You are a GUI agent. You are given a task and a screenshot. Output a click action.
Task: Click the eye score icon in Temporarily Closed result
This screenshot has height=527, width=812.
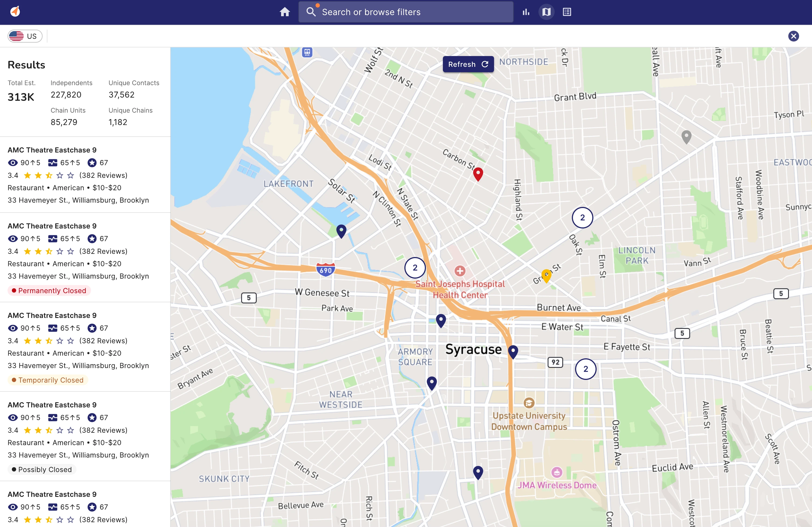point(13,328)
